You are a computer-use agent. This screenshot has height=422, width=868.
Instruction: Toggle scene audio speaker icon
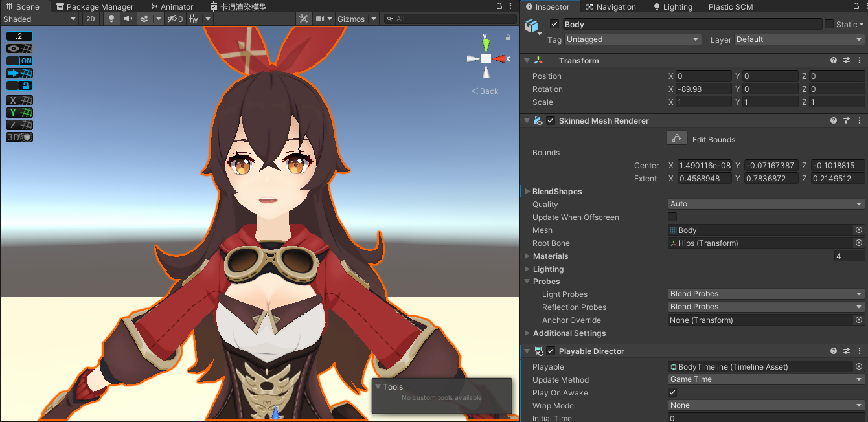click(x=128, y=19)
